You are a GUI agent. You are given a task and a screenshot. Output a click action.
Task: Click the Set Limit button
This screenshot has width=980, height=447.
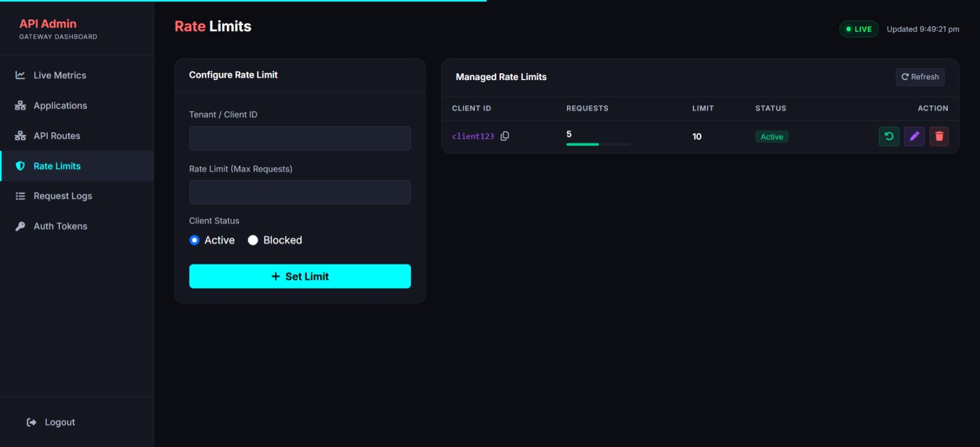[300, 276]
